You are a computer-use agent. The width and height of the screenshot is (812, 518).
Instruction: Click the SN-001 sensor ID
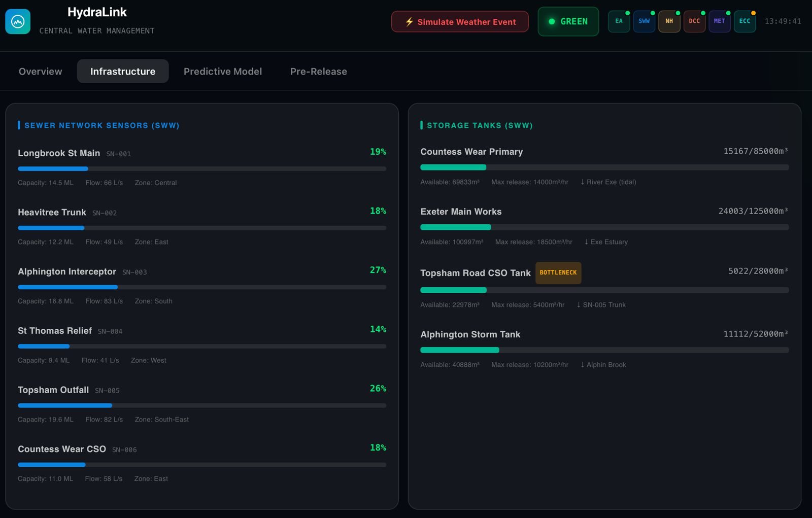click(118, 154)
